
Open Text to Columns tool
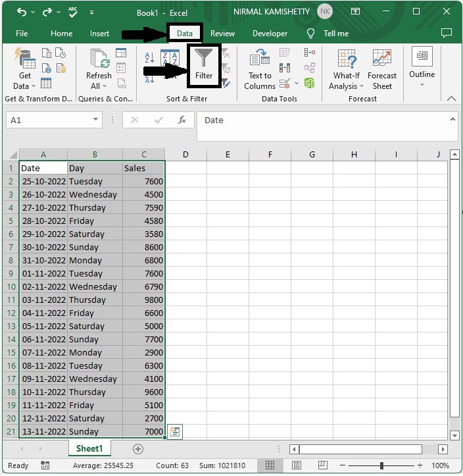(x=260, y=69)
